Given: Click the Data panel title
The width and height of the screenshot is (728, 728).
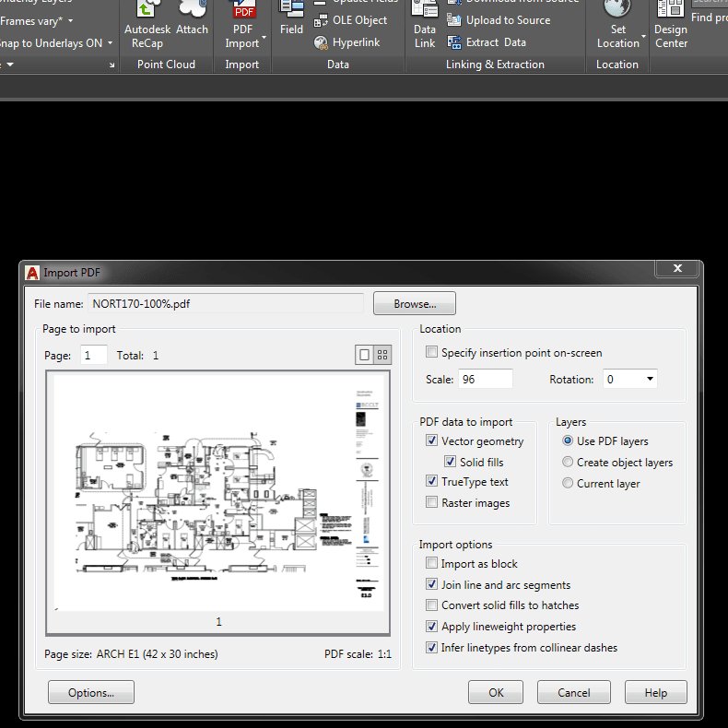Looking at the screenshot, I should tap(338, 65).
